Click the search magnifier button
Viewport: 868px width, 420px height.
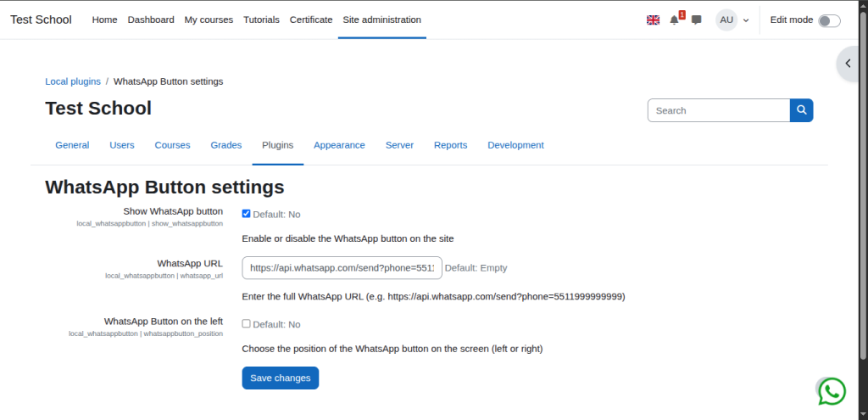point(801,110)
